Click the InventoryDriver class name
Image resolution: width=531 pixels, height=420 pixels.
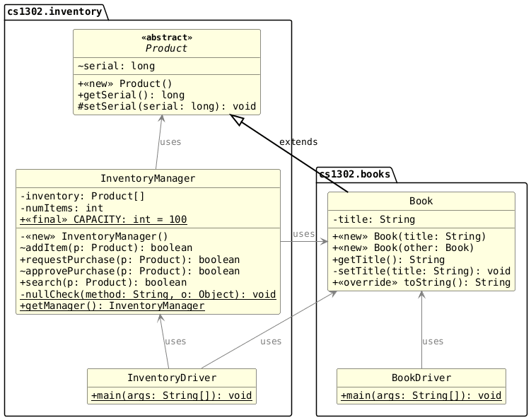coord(171,377)
